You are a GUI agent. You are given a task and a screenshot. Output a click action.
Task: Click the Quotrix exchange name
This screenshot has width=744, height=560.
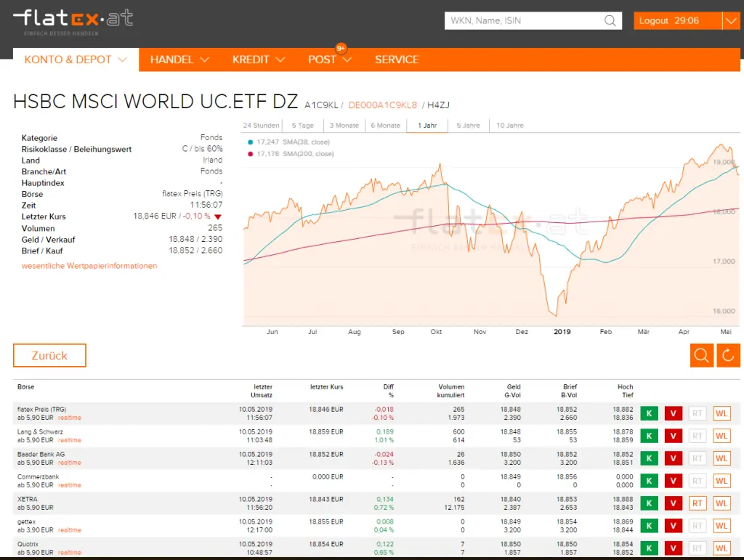pos(28,544)
